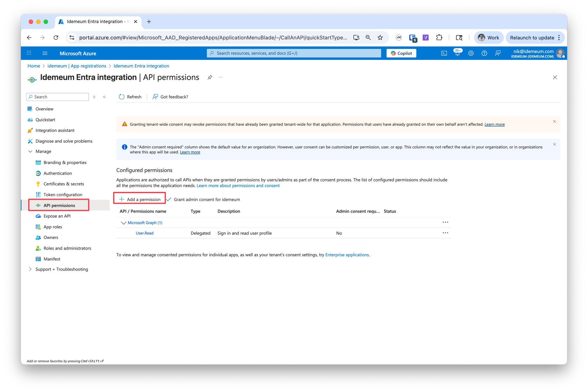Open Token configuration
The height and width of the screenshot is (392, 588).
[x=63, y=195]
